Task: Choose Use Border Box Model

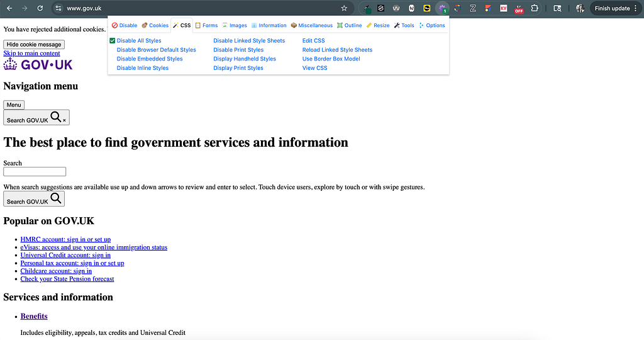Action: (x=331, y=59)
